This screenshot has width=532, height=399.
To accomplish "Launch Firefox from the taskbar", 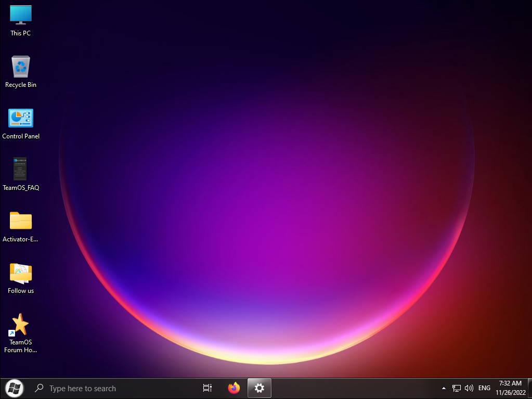I will [234, 388].
